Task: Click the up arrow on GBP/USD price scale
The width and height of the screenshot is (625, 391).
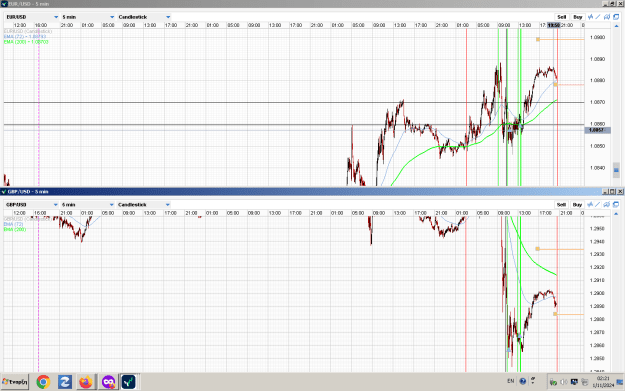Action: (x=616, y=214)
